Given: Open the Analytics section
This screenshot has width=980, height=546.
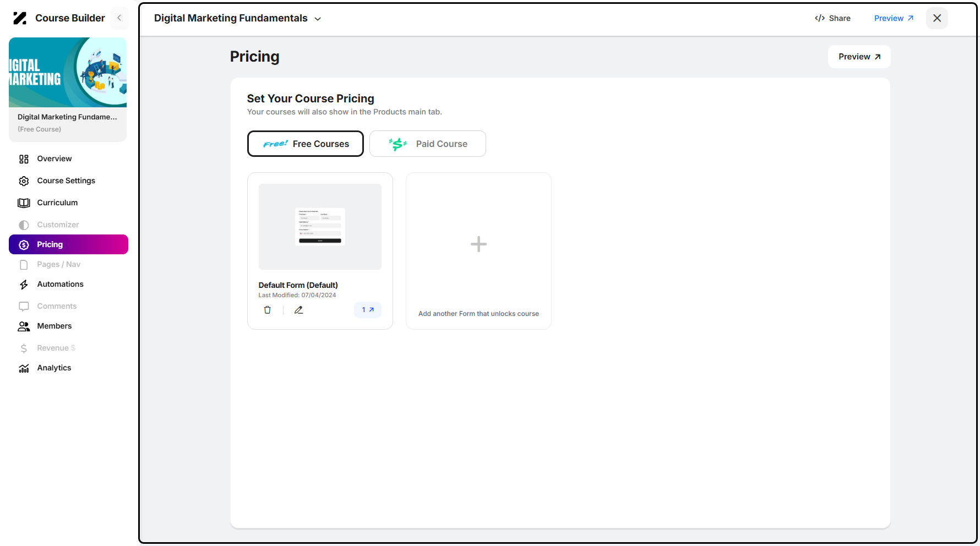Looking at the screenshot, I should [x=68, y=368].
